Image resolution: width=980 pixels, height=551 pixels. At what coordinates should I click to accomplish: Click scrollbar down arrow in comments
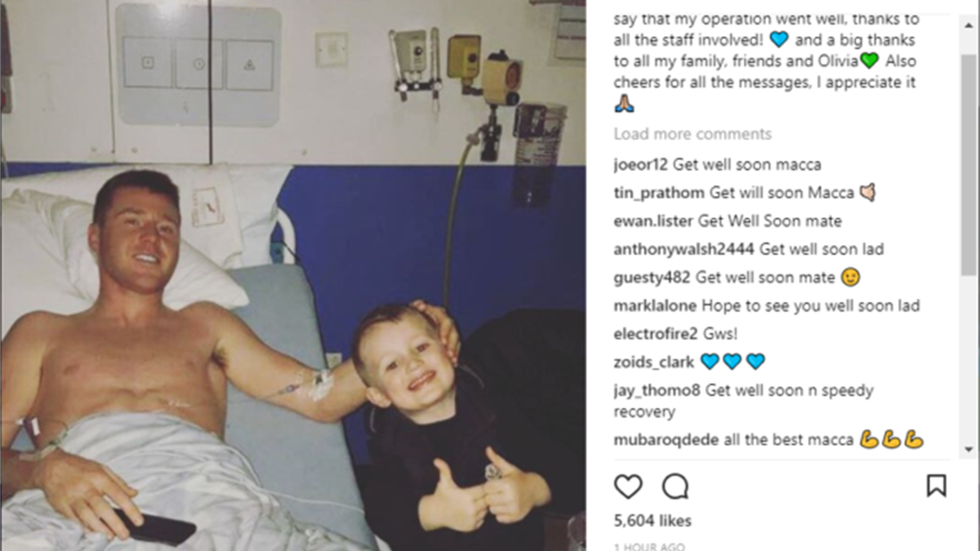[x=969, y=450]
